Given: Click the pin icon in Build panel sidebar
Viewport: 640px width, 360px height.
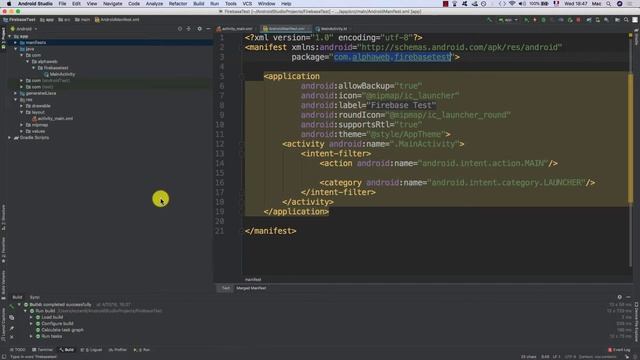Looking at the screenshot, I should 11,328.
